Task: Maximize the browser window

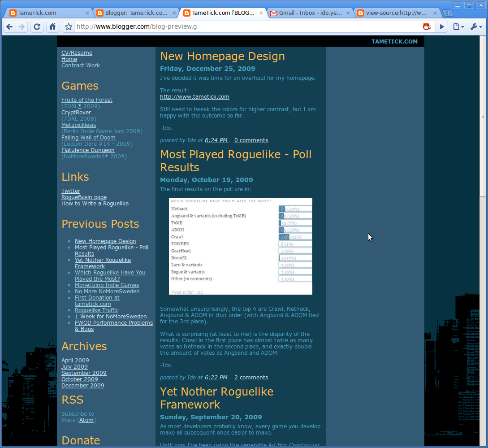Action: [469, 5]
